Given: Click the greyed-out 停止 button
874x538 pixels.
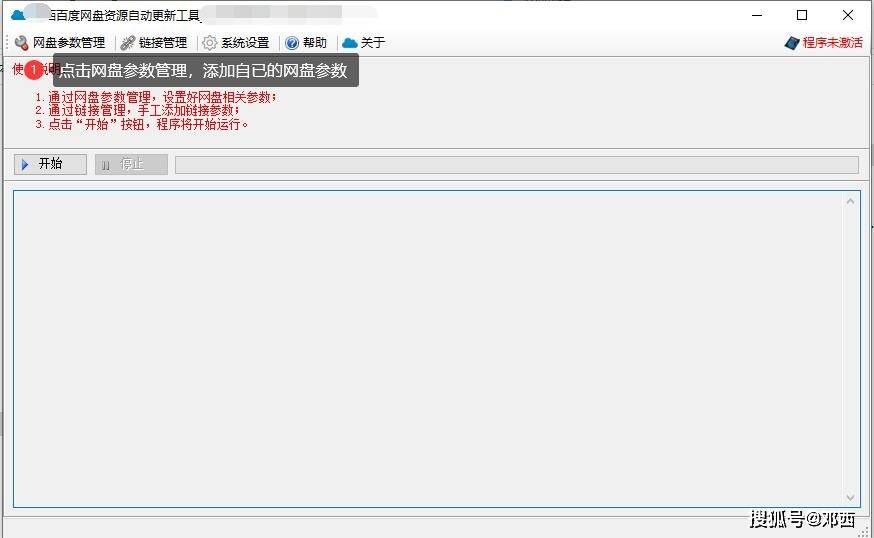Looking at the screenshot, I should point(131,164).
